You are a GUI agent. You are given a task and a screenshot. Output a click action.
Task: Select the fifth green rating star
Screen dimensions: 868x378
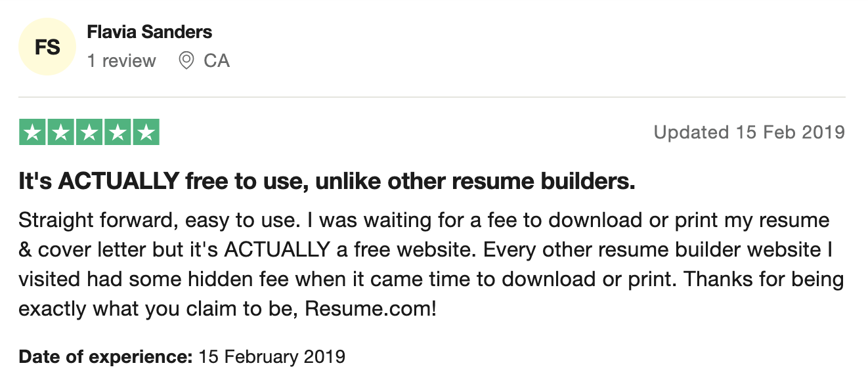[x=146, y=133]
